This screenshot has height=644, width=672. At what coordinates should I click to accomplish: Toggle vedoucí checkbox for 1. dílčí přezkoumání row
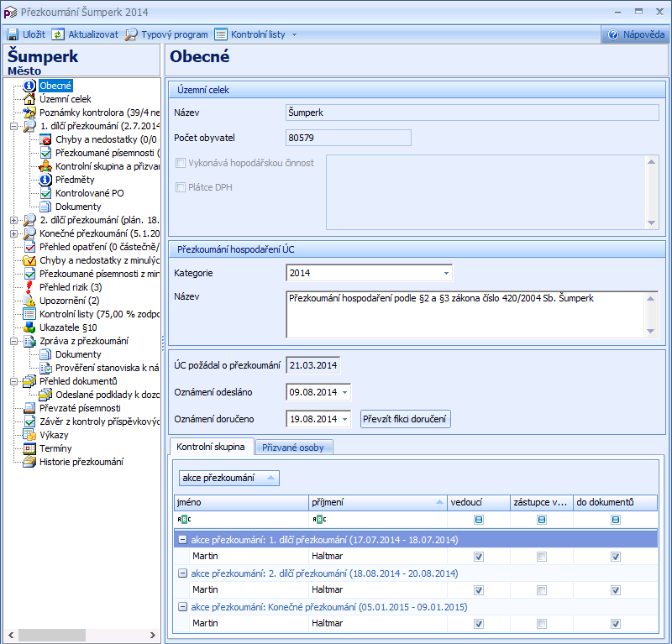tap(479, 557)
